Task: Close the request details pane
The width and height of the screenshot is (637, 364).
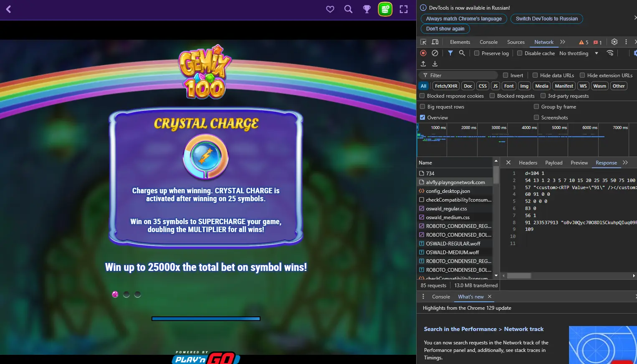Action: pyautogui.click(x=508, y=162)
